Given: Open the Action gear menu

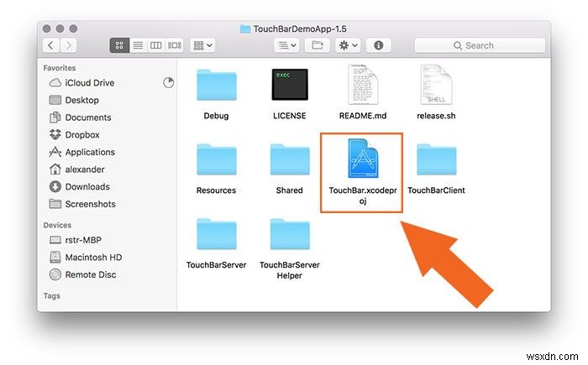Looking at the screenshot, I should [x=348, y=45].
